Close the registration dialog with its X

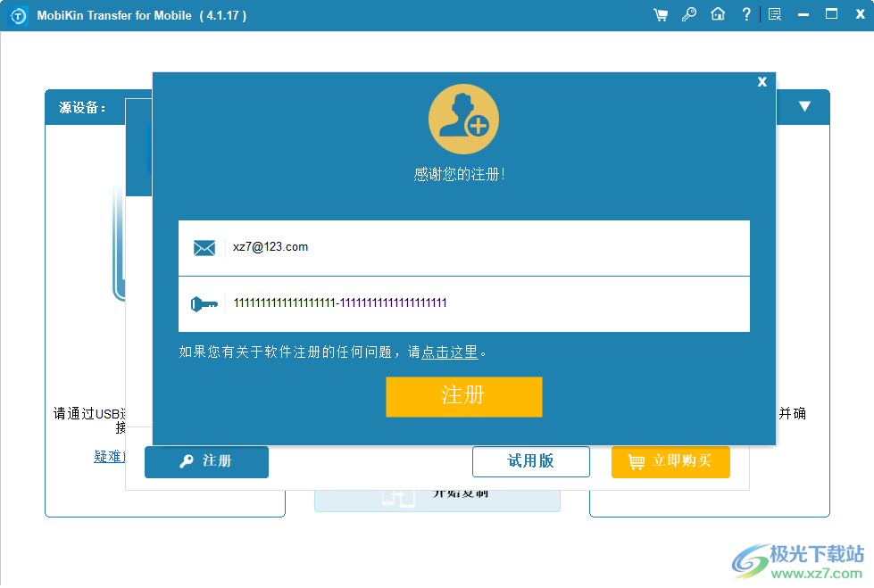coord(762,81)
